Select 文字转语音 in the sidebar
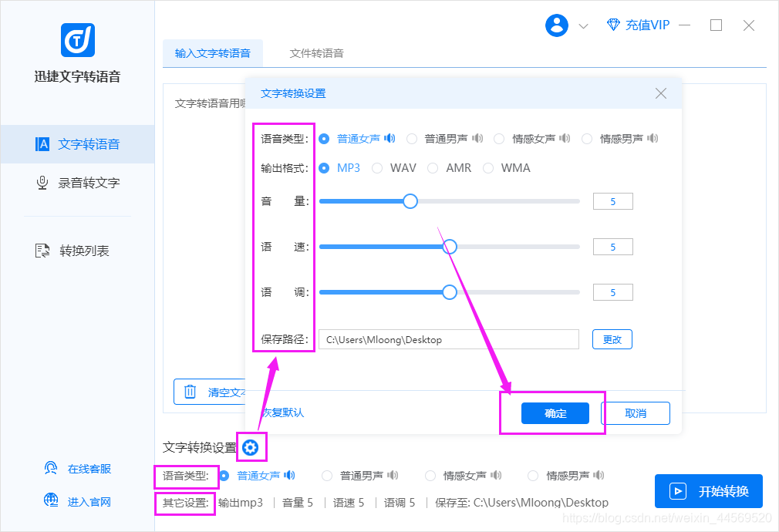Viewport: 779px width, 532px height. pos(77,144)
